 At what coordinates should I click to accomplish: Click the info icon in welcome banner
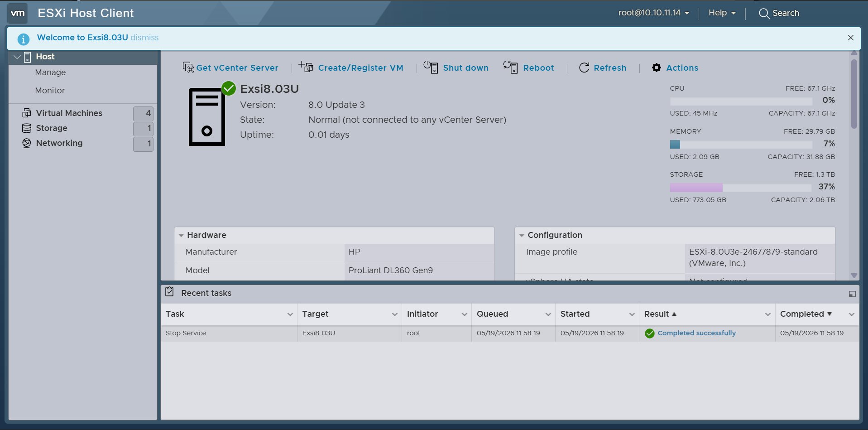pyautogui.click(x=24, y=39)
